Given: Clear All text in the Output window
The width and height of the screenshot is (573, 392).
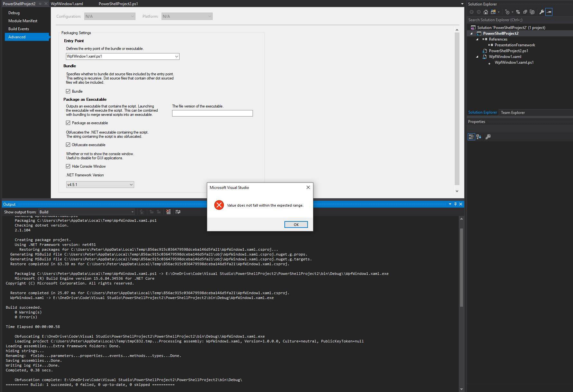Looking at the screenshot, I should pos(169,211).
